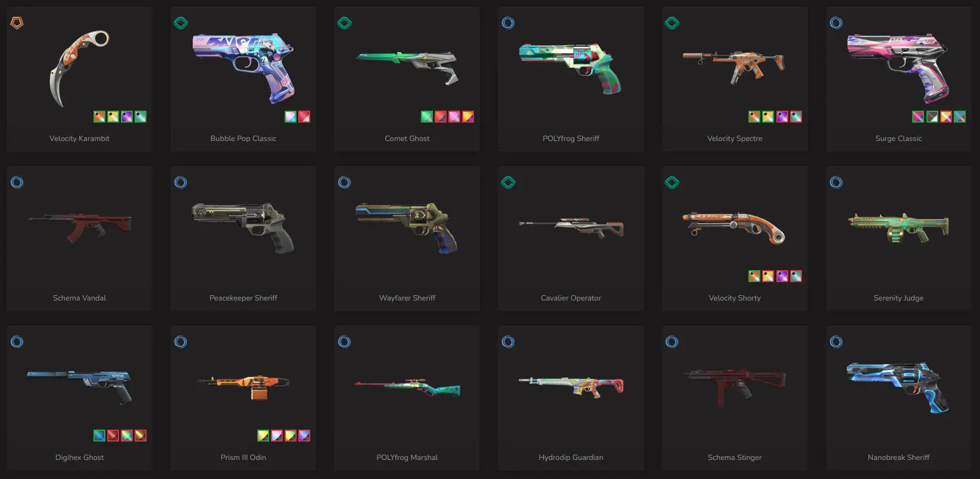The width and height of the screenshot is (980, 479).
Task: Open the Serenity Judge weapon image
Action: [898, 228]
